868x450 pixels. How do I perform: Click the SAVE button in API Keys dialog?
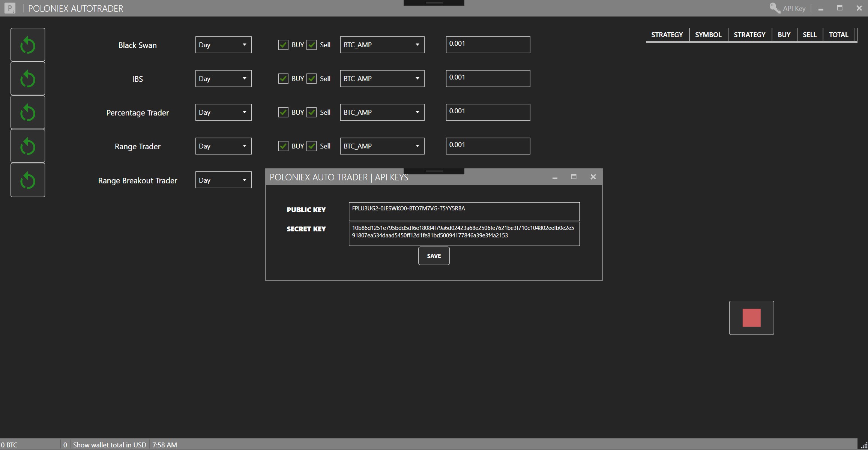tap(434, 256)
